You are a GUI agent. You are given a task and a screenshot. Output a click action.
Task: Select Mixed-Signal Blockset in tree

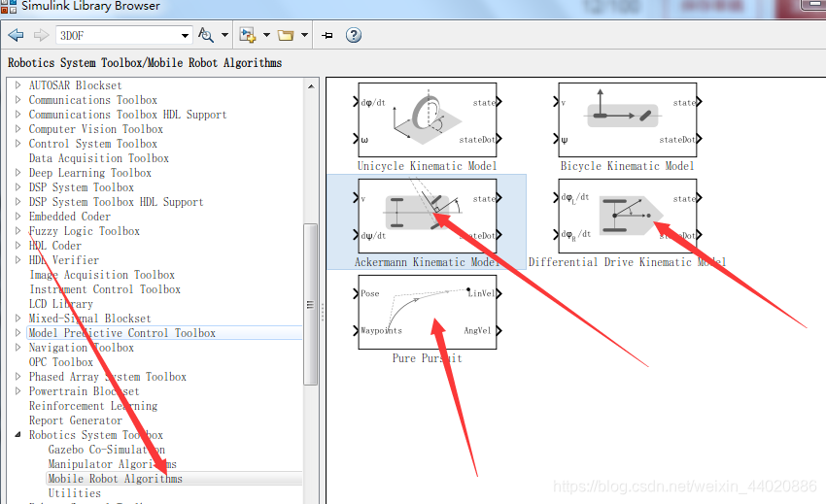coord(89,319)
